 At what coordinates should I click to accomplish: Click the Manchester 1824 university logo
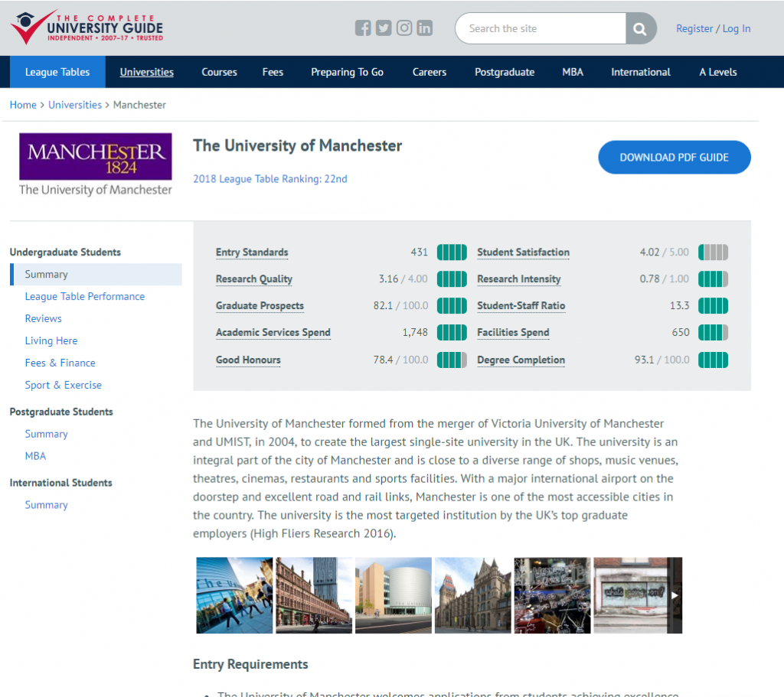point(96,164)
